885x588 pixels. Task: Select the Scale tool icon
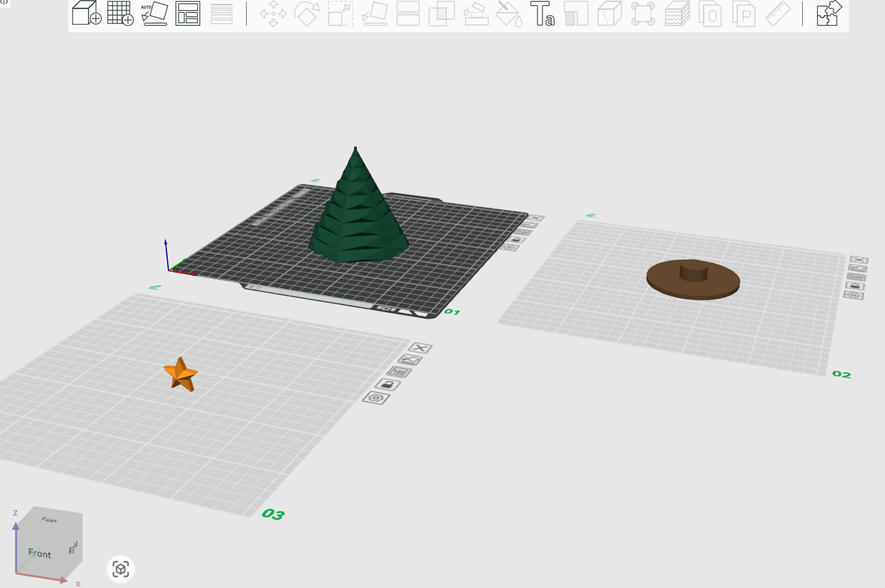point(341,14)
